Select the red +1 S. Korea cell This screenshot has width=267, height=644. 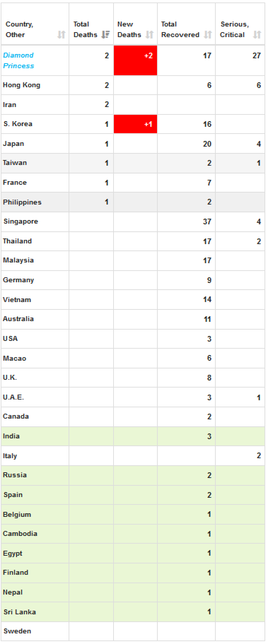pos(135,124)
